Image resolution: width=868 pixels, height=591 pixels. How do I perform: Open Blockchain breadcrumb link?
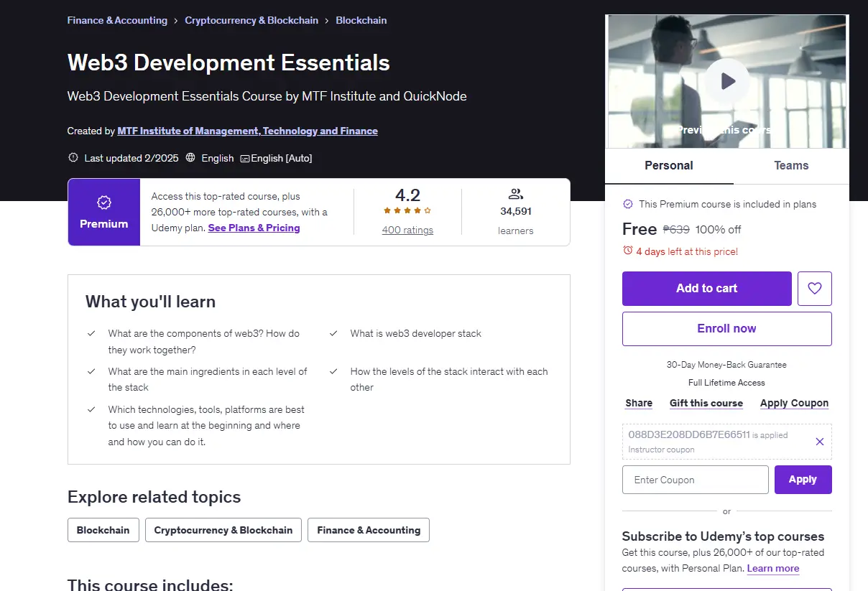coord(361,20)
